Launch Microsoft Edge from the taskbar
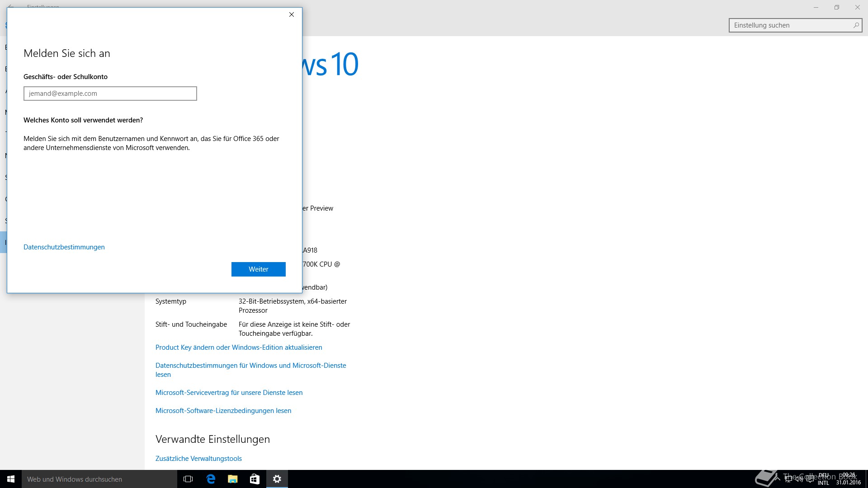The image size is (868, 488). coord(210,479)
